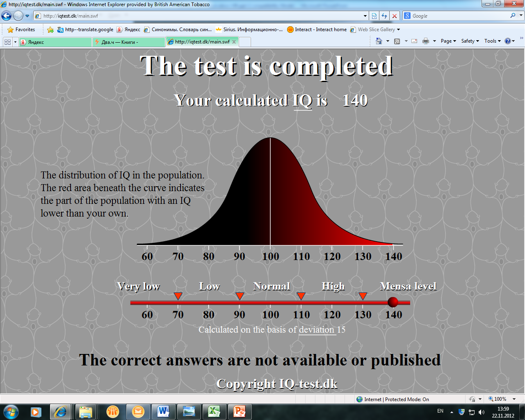Open Windows Media Player from taskbar

36,412
